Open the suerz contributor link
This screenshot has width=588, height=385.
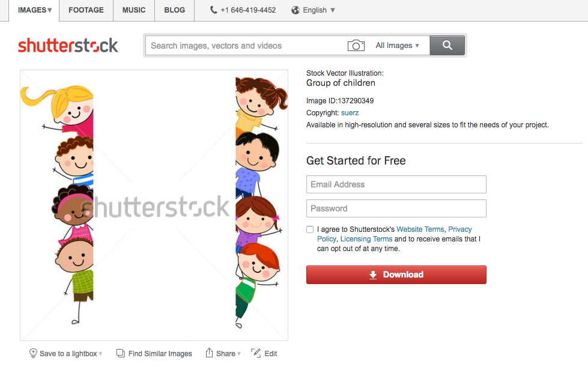click(x=350, y=113)
